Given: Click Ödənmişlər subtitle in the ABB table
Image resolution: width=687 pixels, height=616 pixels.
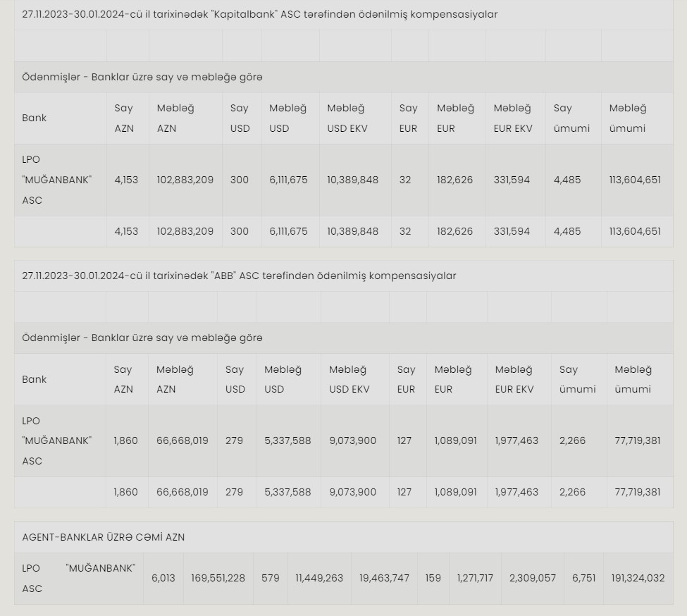Looking at the screenshot, I should pyautogui.click(x=142, y=338).
